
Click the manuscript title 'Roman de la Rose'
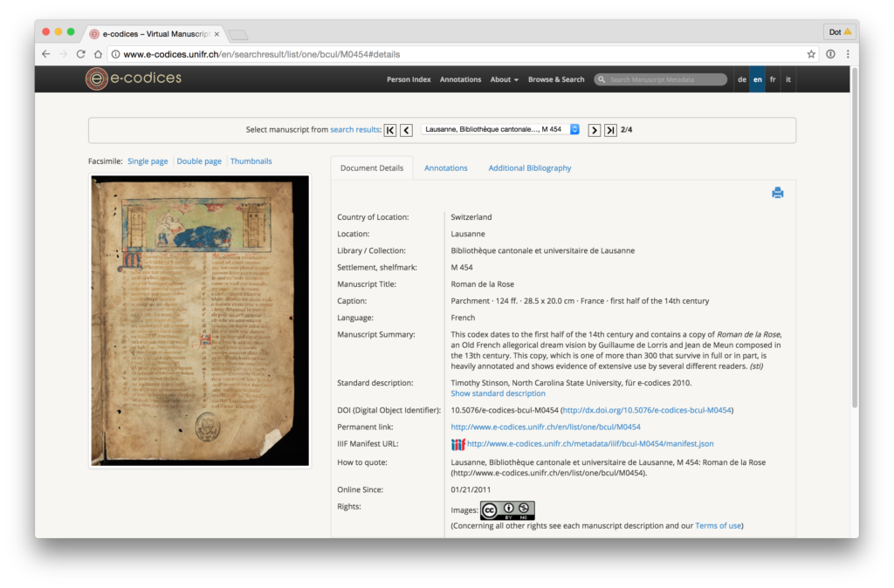(482, 284)
